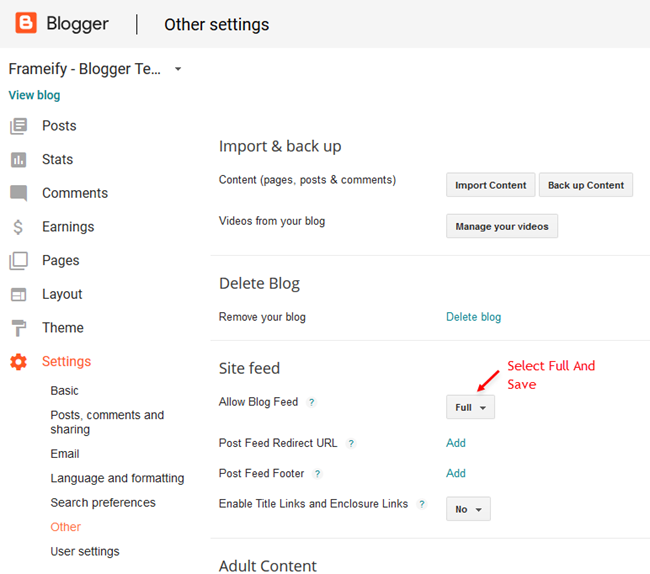The width and height of the screenshot is (650, 574).
Task: Click the Site feed heading
Action: (x=250, y=368)
